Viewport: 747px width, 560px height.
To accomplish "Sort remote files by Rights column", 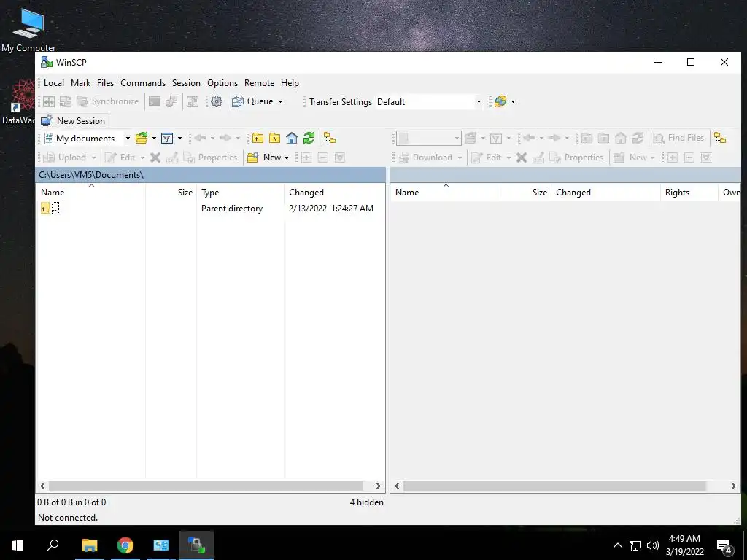I will coord(689,192).
